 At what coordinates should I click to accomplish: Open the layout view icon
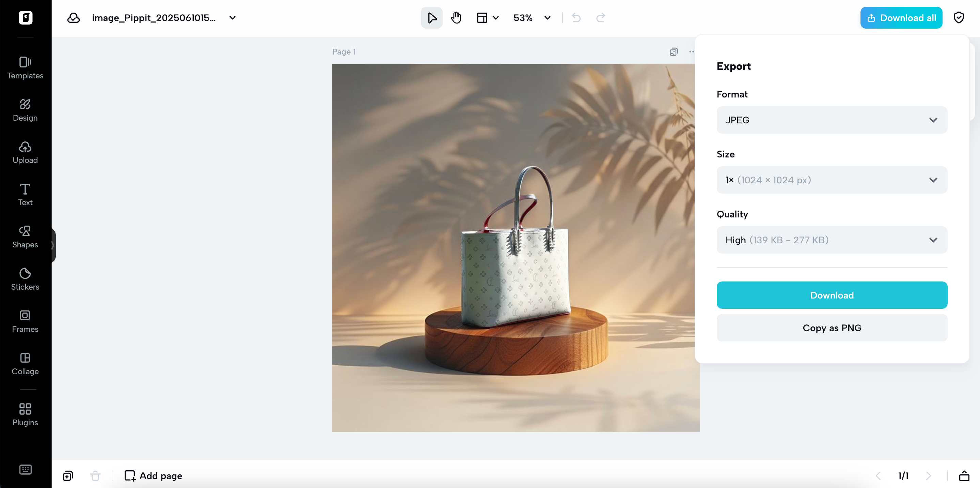pyautogui.click(x=481, y=18)
